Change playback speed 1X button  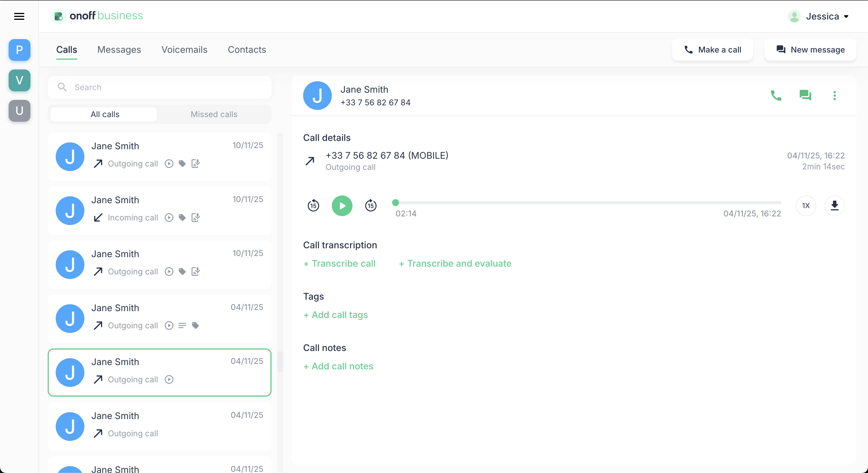coord(806,206)
